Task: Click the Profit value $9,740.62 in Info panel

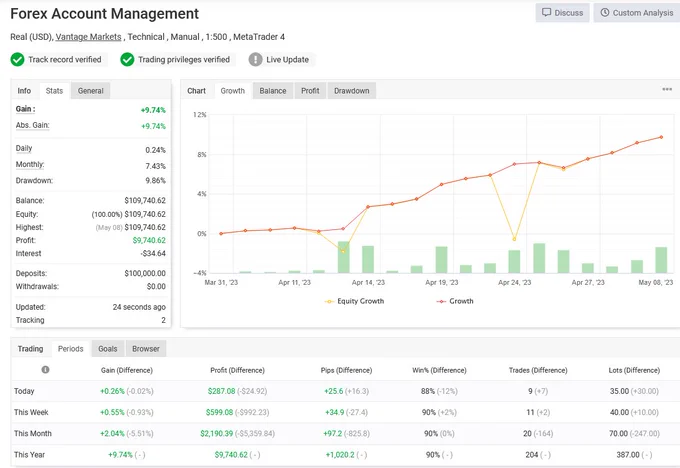Action: point(149,240)
